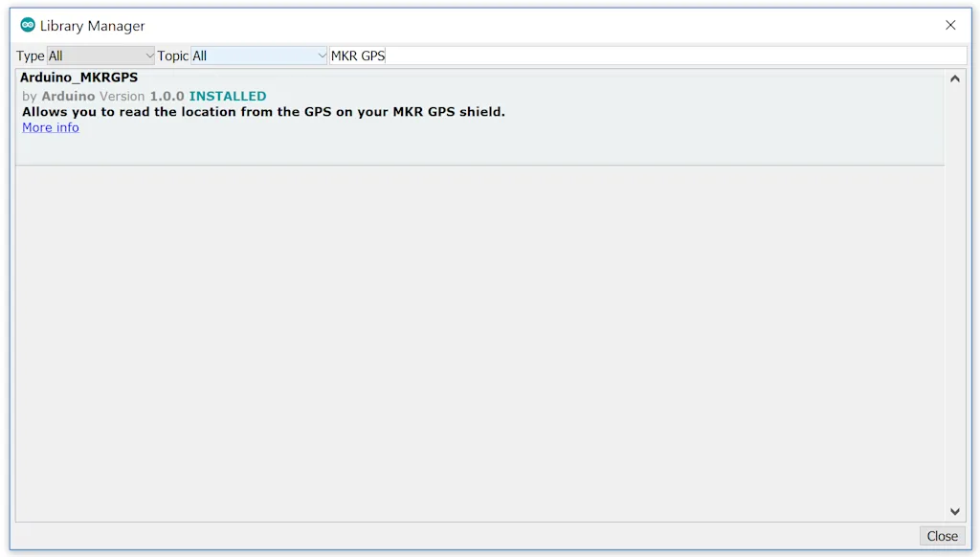The image size is (980, 557).
Task: Click the 'by Arduino' author text
Action: (58, 97)
